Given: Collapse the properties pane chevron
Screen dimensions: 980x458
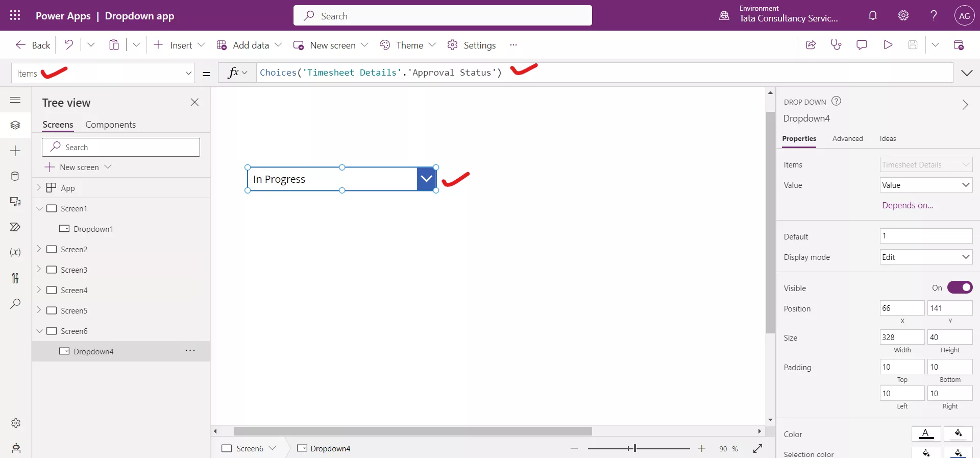Looking at the screenshot, I should pos(965,105).
